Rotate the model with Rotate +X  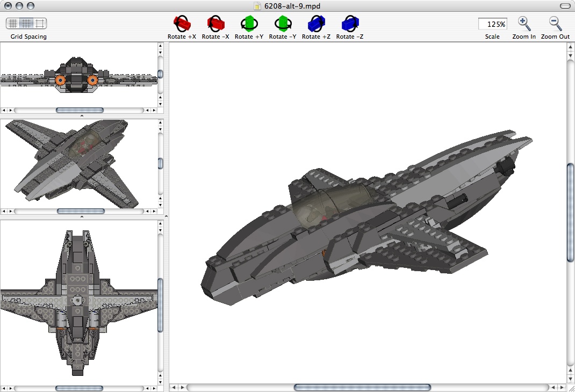click(x=182, y=24)
